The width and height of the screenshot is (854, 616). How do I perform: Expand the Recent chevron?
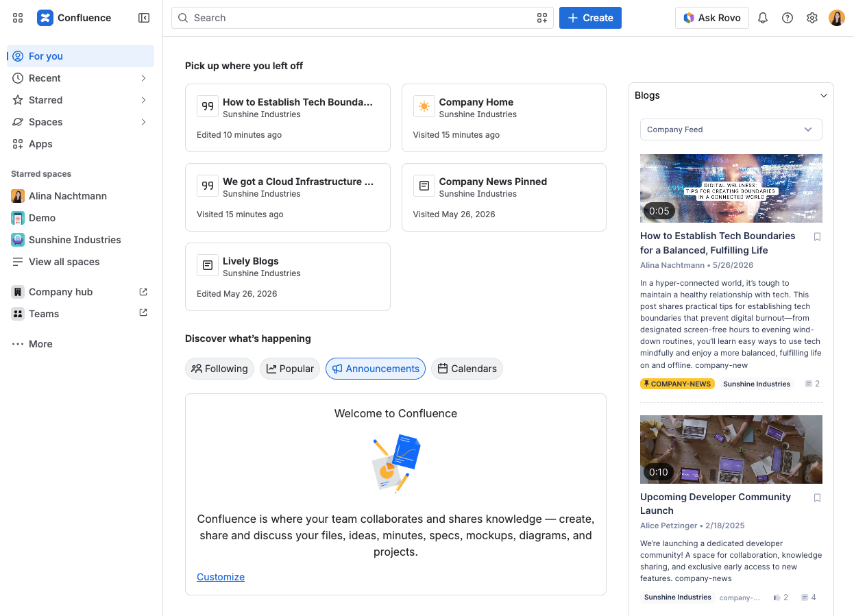[x=143, y=78]
